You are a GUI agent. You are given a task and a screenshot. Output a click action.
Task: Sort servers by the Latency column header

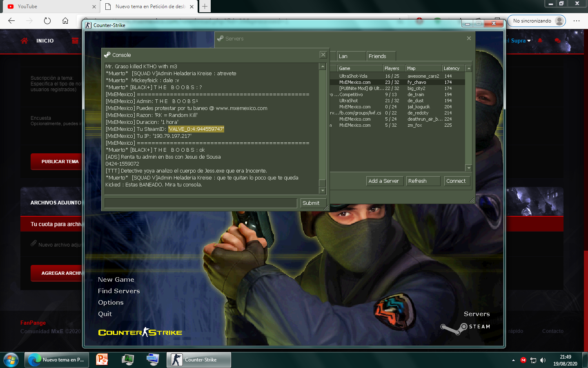454,68
